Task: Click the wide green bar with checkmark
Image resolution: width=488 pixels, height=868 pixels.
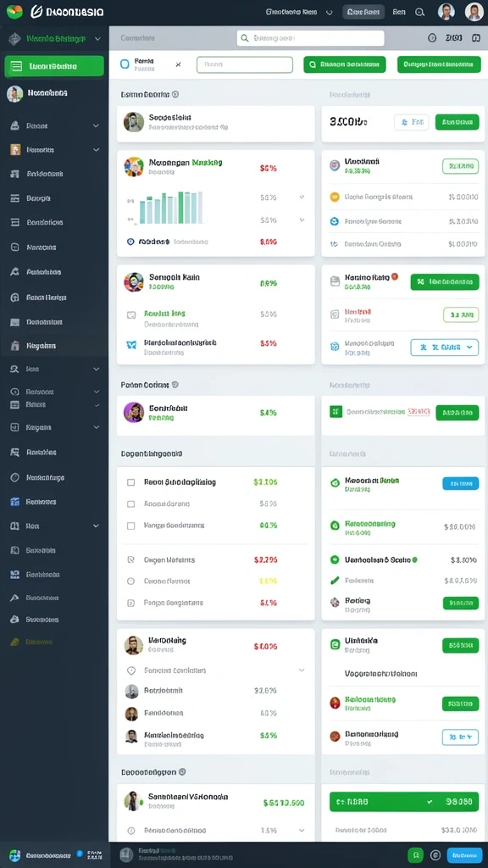Action: (x=404, y=801)
